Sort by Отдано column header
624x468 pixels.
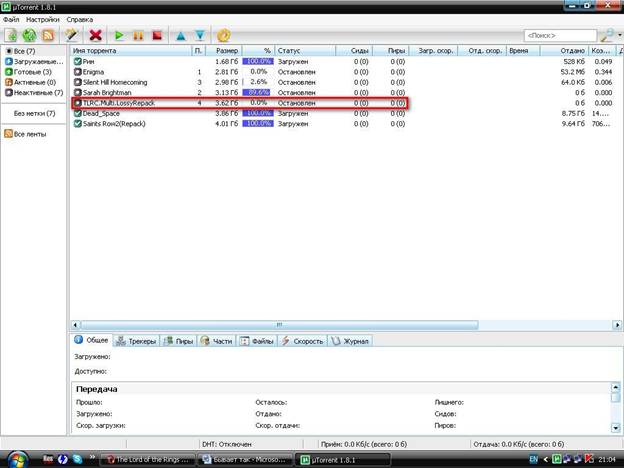click(563, 51)
